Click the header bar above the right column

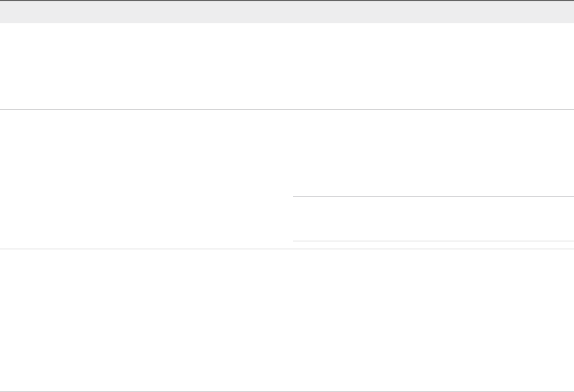pyautogui.click(x=433, y=12)
